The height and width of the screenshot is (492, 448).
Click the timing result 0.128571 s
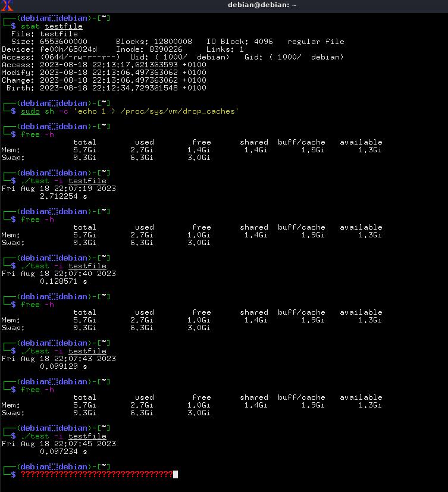(64, 281)
